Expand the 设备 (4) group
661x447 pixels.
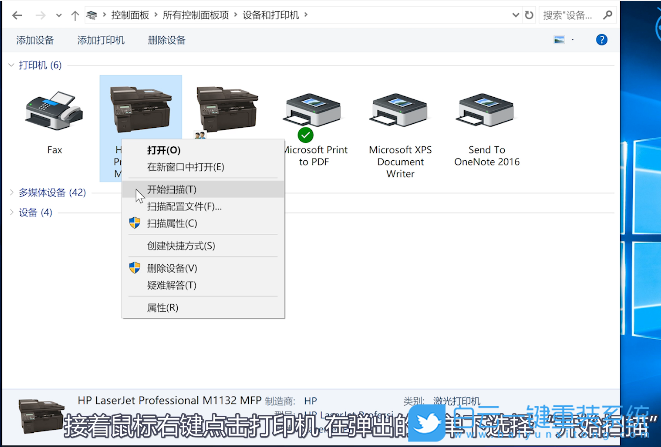point(11,212)
